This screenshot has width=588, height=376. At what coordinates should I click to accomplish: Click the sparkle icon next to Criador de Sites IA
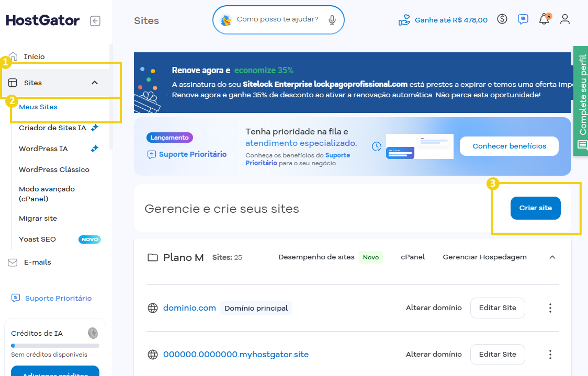(x=95, y=128)
